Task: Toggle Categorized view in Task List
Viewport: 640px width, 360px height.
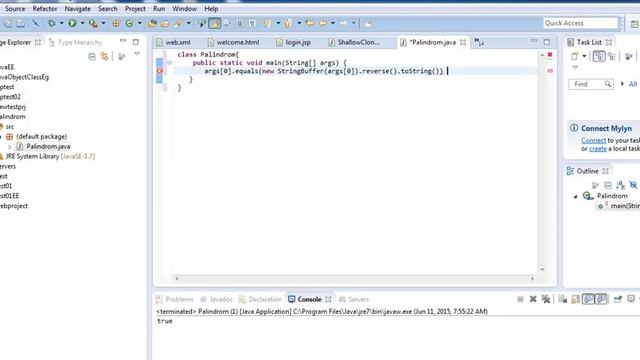Action: point(599,56)
